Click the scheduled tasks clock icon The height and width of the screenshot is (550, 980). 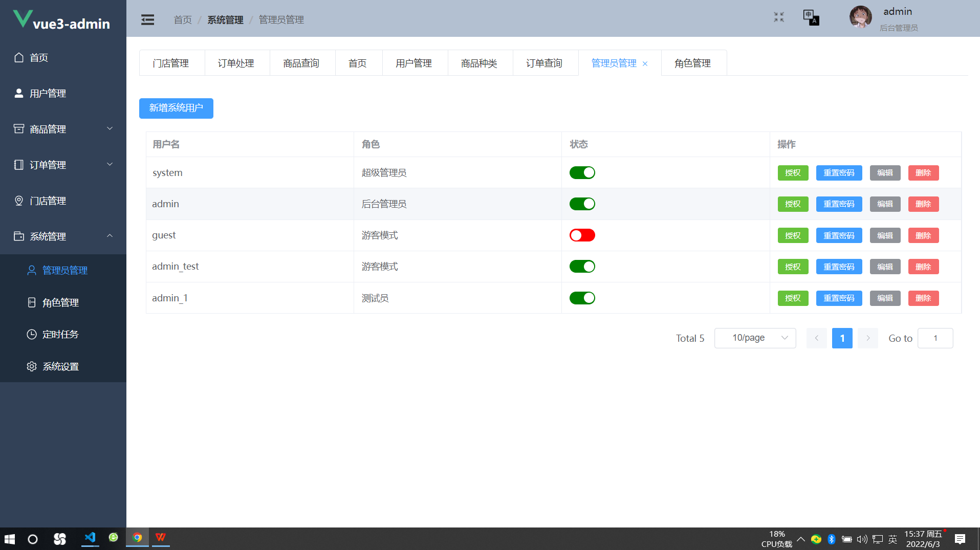coord(32,334)
